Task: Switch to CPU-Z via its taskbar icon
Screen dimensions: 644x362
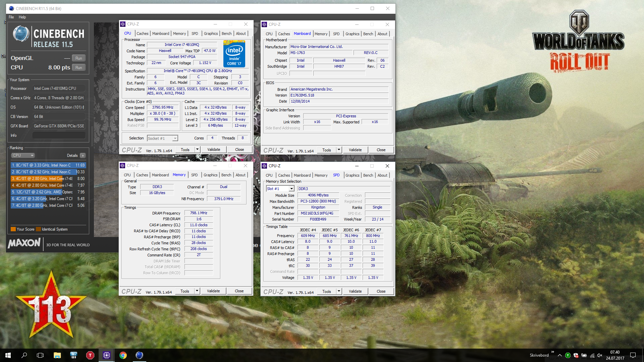Action: point(107,355)
